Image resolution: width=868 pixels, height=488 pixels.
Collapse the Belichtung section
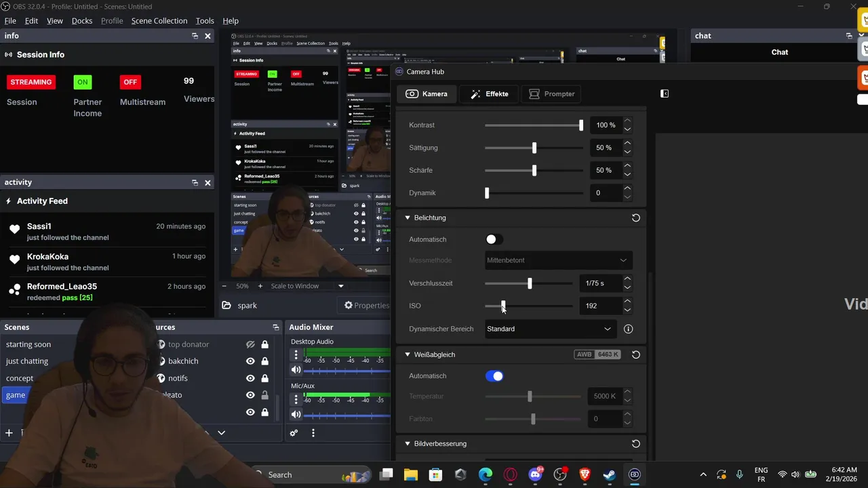click(x=408, y=218)
